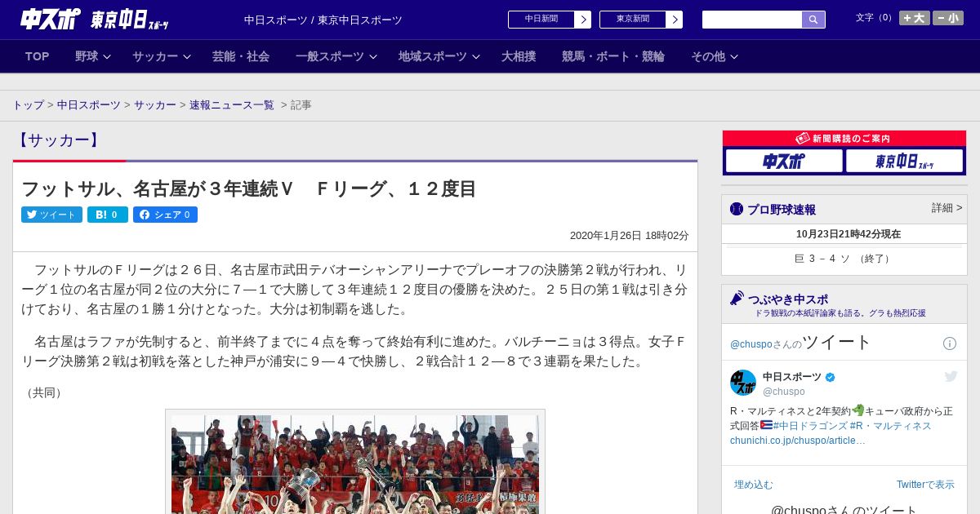Open the サッカー navigation menu
The width and height of the screenshot is (980, 514).
point(155,56)
